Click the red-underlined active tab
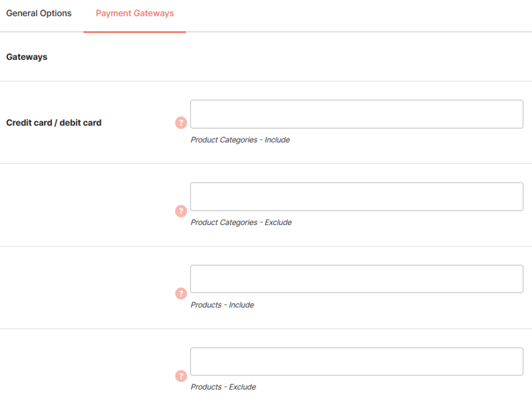The image size is (532, 403). coord(135,13)
